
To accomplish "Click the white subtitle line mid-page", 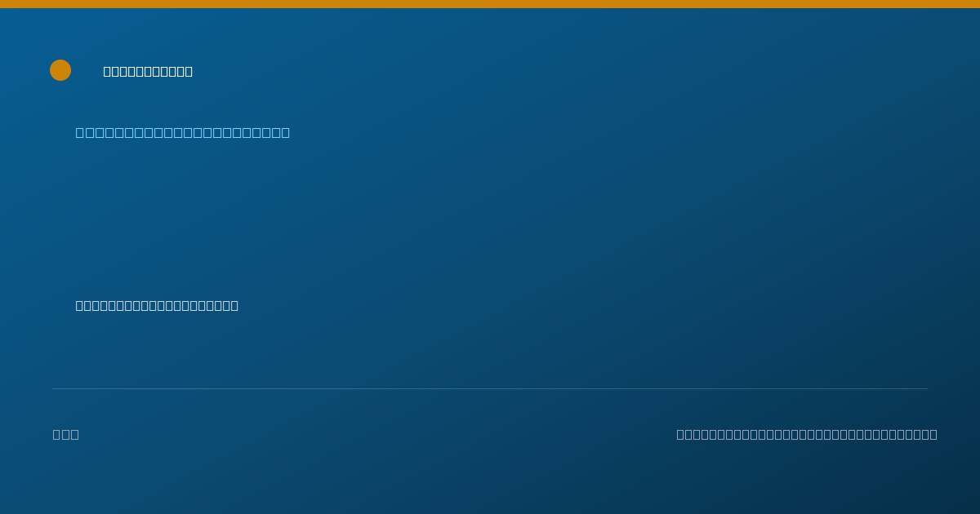I will 157,305.
